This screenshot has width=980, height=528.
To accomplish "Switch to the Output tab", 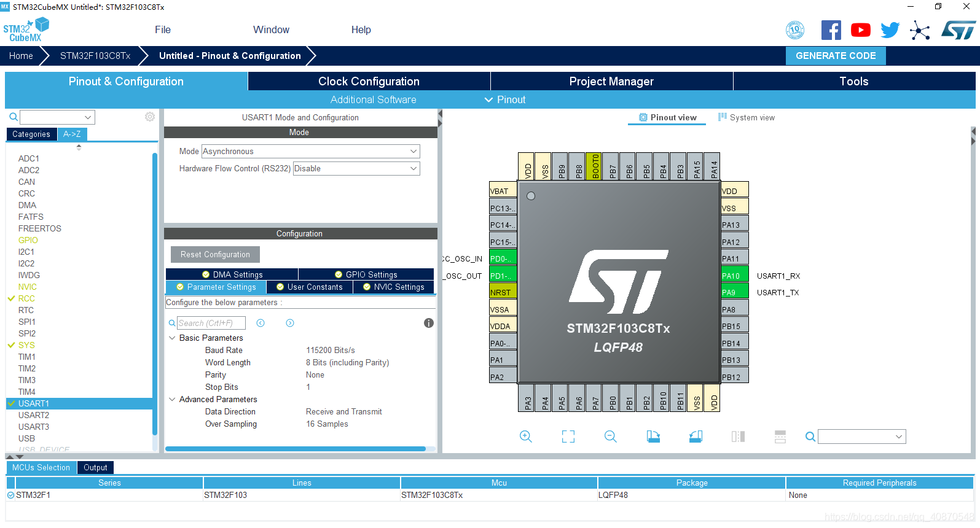I will 95,467.
